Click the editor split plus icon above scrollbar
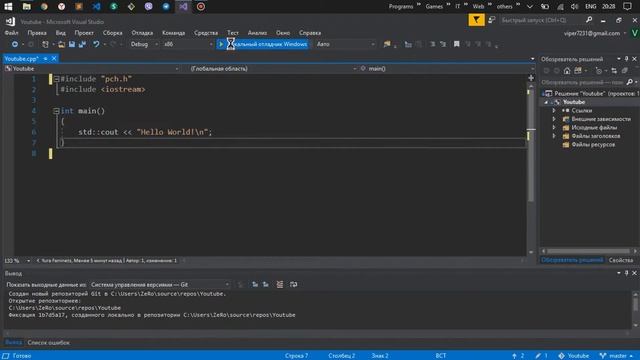 (531, 78)
